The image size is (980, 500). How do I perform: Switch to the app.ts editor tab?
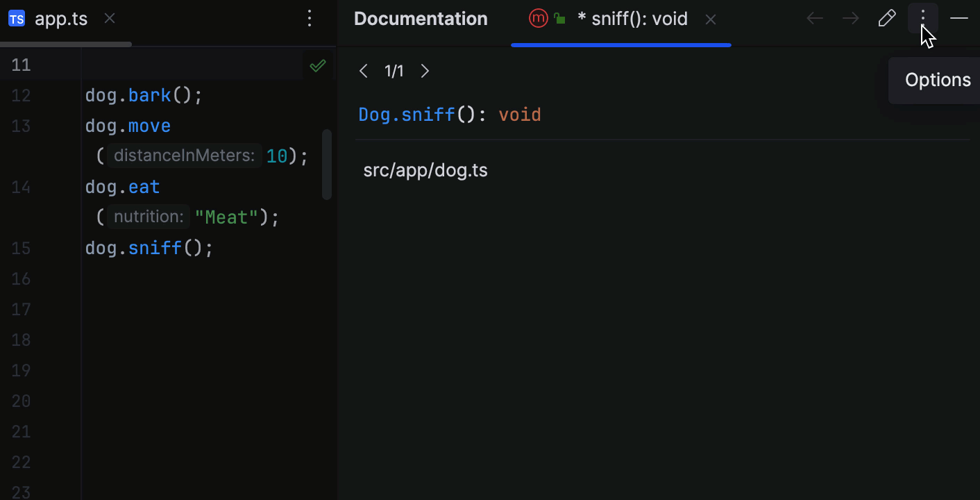click(61, 19)
